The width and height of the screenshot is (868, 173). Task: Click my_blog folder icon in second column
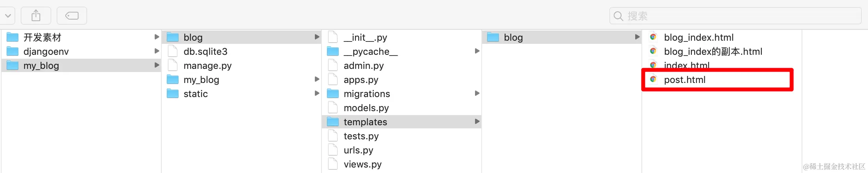(x=173, y=79)
